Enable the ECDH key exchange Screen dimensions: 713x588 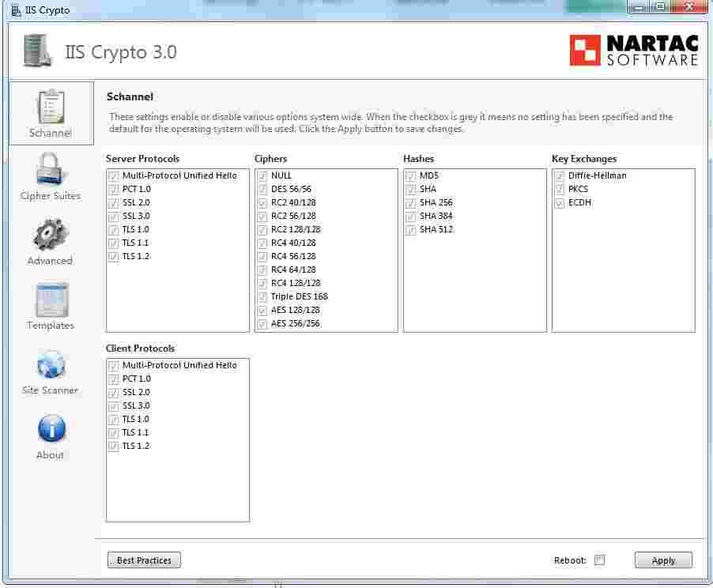point(559,202)
